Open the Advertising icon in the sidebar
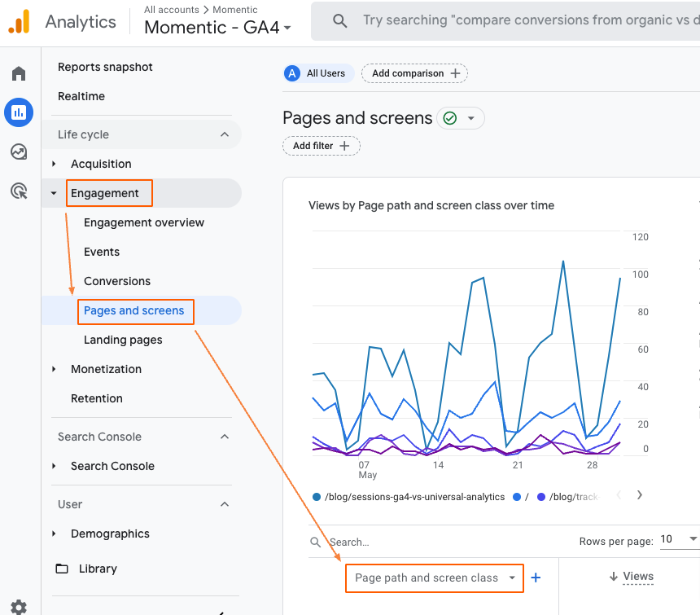700x615 pixels. [x=19, y=191]
